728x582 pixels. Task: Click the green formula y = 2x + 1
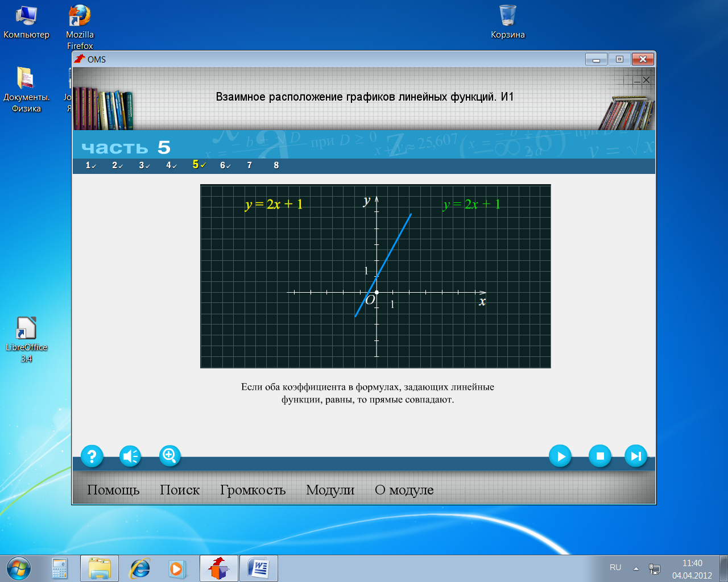[471, 204]
